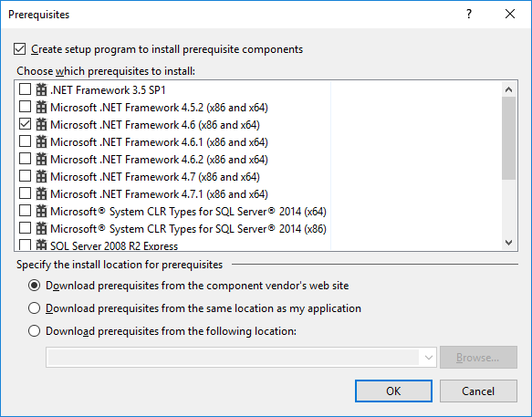
Task: Enable .NET Framework 4.6.2 checkbox
Action: click(26, 159)
